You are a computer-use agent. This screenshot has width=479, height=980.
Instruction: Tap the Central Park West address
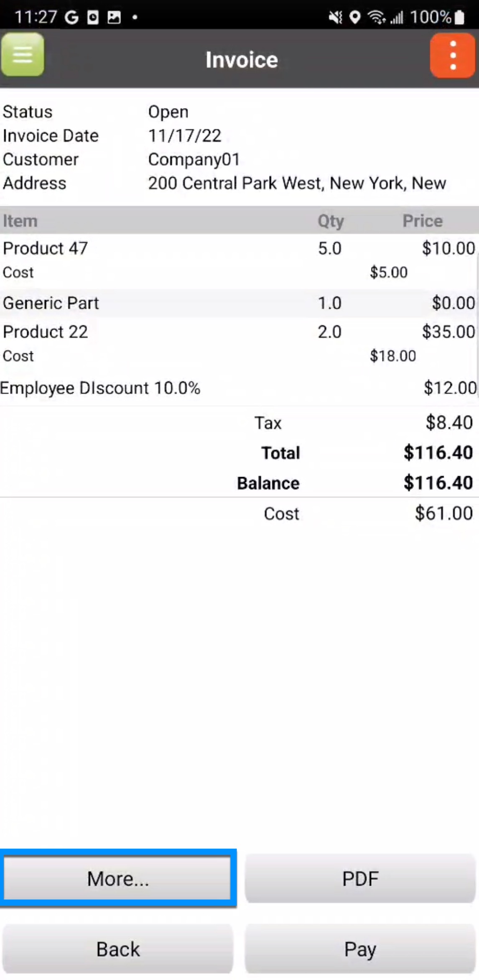click(x=297, y=183)
